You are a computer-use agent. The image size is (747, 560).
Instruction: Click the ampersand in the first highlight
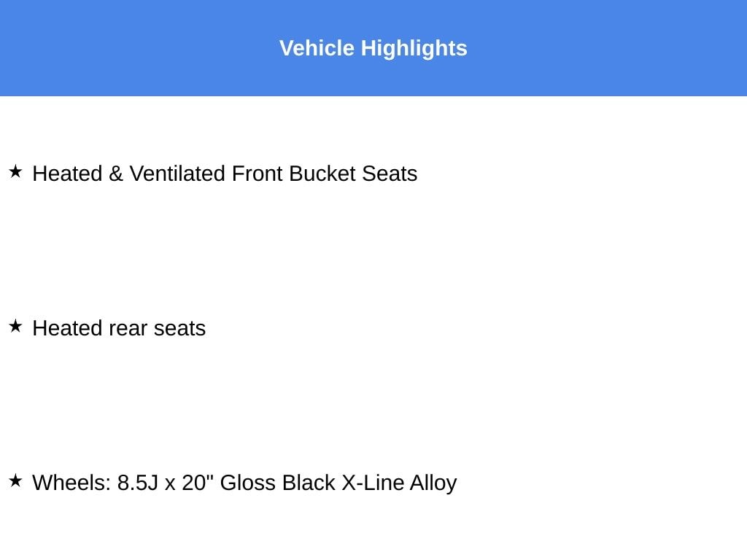pyautogui.click(x=115, y=174)
